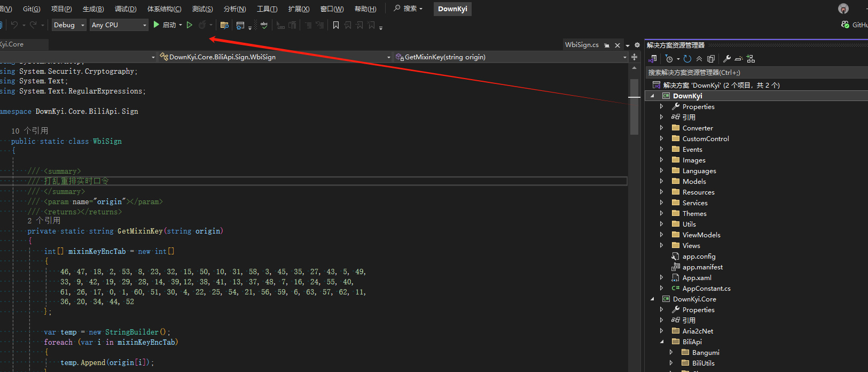868x372 pixels.
Task: Toggle the abc spell checker icon
Action: [264, 25]
